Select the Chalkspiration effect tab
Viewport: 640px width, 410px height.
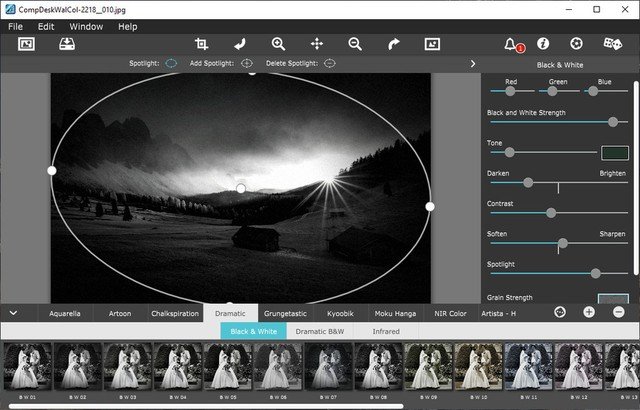coord(175,313)
